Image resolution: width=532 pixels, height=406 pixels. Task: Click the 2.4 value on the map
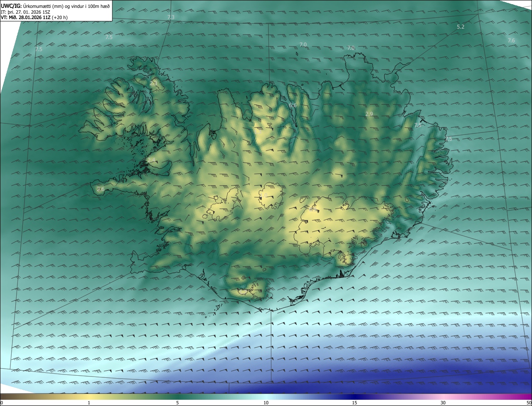[151, 160]
